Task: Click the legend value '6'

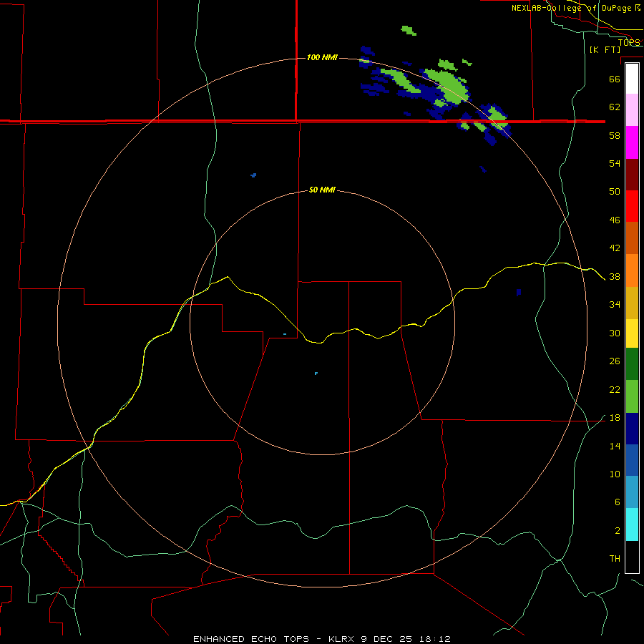Action: coord(617,502)
